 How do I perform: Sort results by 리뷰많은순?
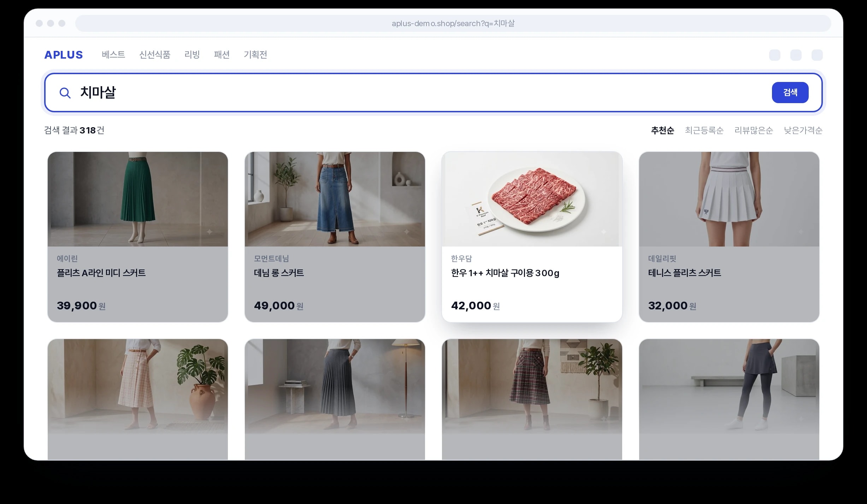pos(754,130)
